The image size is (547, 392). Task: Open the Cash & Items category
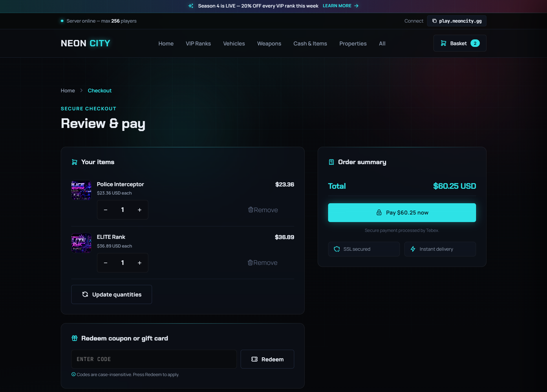pyautogui.click(x=310, y=43)
